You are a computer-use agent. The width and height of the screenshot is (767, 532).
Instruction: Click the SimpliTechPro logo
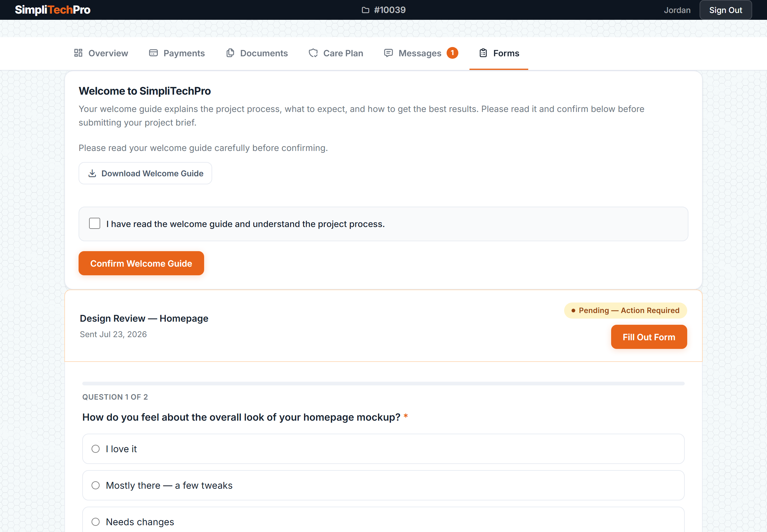point(53,10)
